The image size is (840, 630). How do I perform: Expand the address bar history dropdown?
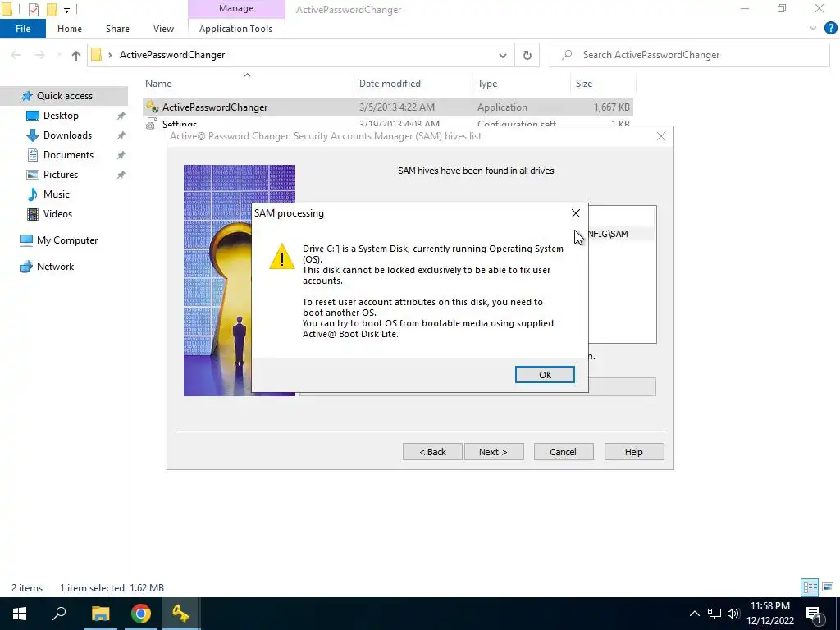[x=503, y=55]
